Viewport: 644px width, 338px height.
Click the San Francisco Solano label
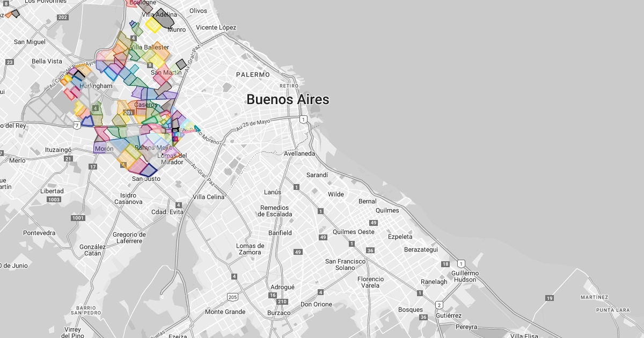[346, 264]
